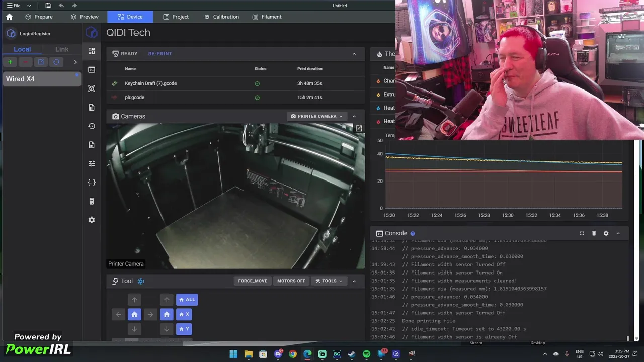Screen dimensions: 644x362
Task: Click the edit device icon button
Action: [41, 62]
